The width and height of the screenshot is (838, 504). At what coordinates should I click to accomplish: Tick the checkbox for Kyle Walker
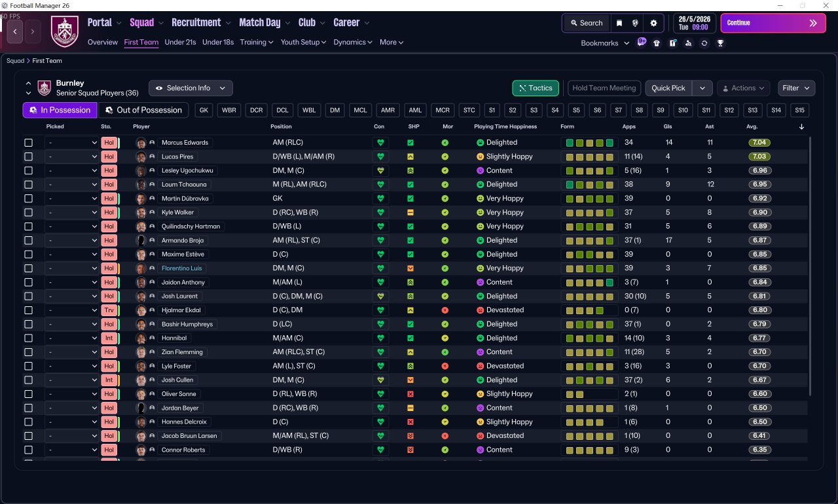28,213
